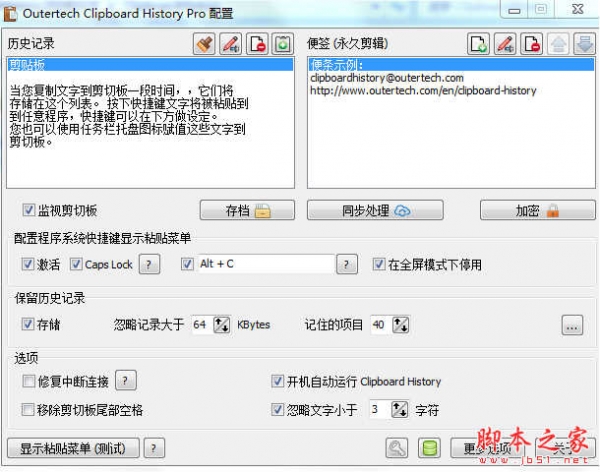Select the 剪贴板 history list entry

tap(150, 65)
